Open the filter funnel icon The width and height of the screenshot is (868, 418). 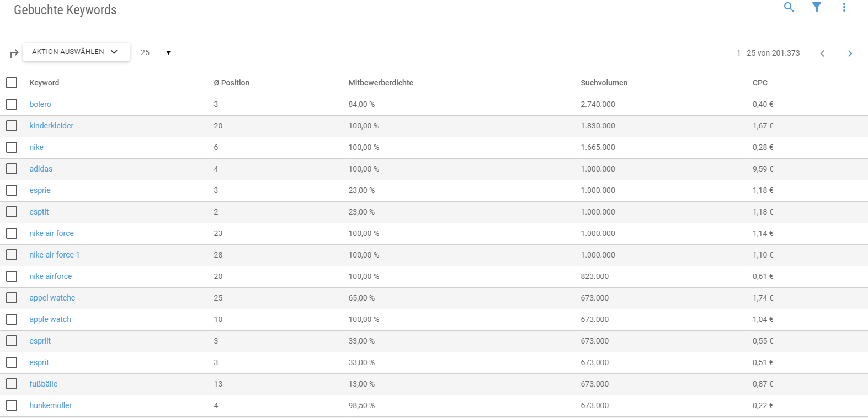[817, 7]
